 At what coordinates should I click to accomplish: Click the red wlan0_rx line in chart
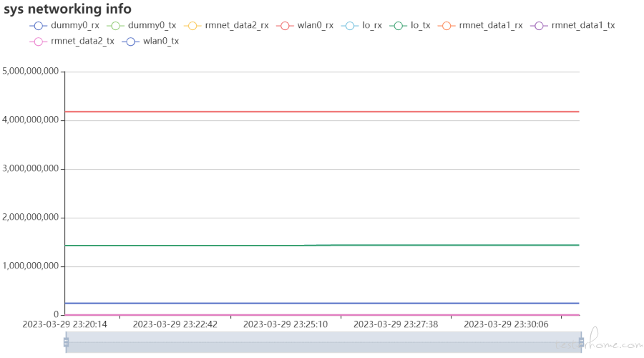[322, 112]
